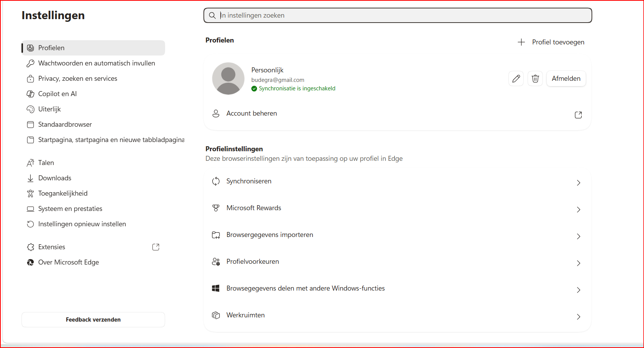Open Talen settings section
644x348 pixels.
click(93, 163)
